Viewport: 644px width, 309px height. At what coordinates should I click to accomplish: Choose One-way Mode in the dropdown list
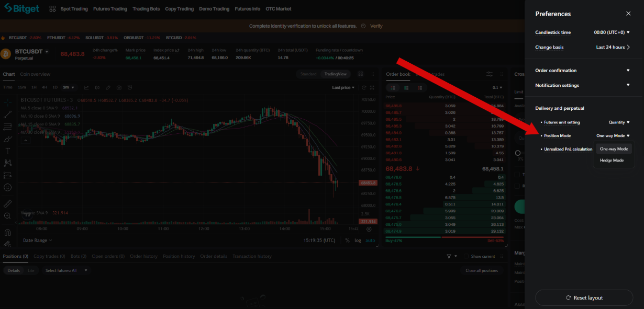pyautogui.click(x=614, y=149)
